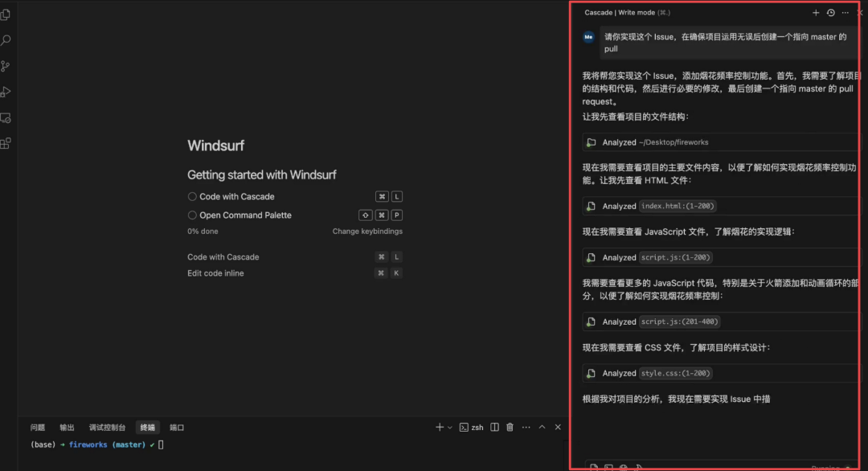Click Edit code inline shortcut entry
The image size is (868, 471).
215,273
